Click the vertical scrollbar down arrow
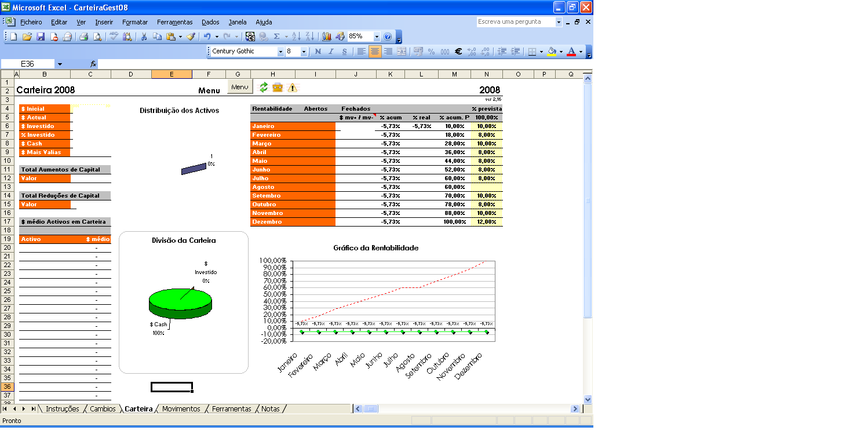This screenshot has height=445, width=868. 588,399
